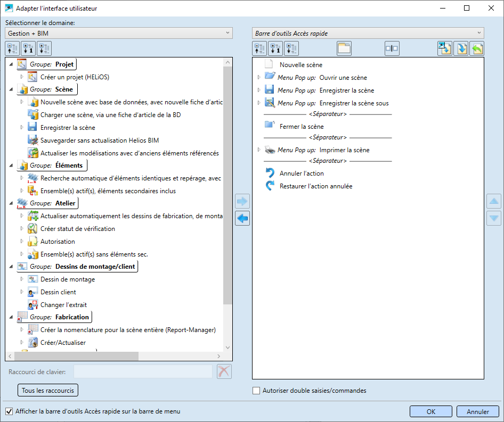This screenshot has width=504, height=422.
Task: Click the blue down-arrow export icon
Action: pos(461,48)
